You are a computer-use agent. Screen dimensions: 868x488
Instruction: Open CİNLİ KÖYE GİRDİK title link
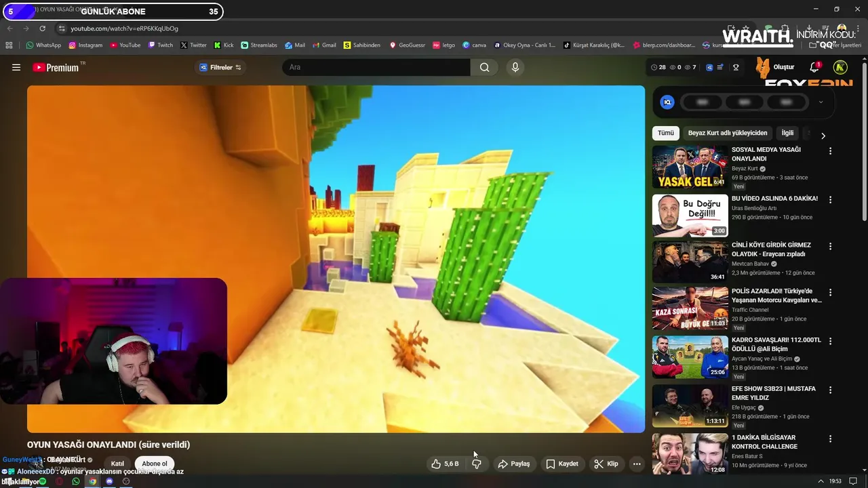(771, 249)
